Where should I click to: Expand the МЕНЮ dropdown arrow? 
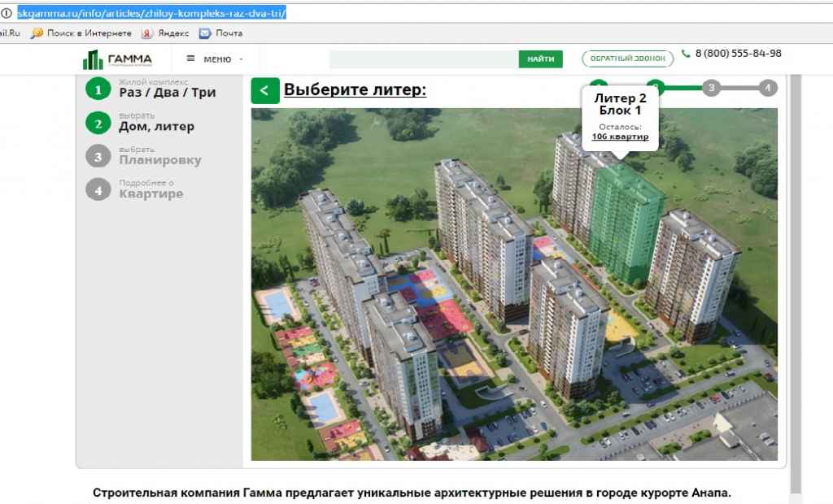pos(241,59)
